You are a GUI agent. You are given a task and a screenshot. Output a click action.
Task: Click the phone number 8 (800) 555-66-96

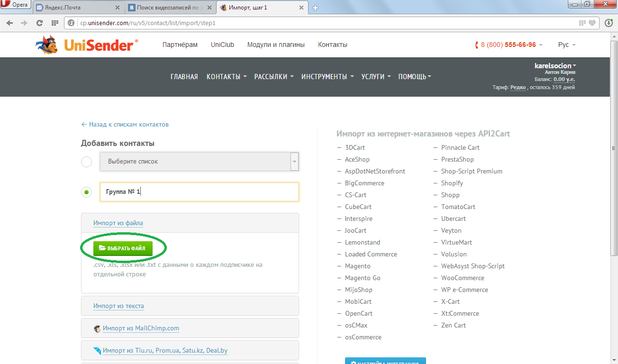point(508,45)
